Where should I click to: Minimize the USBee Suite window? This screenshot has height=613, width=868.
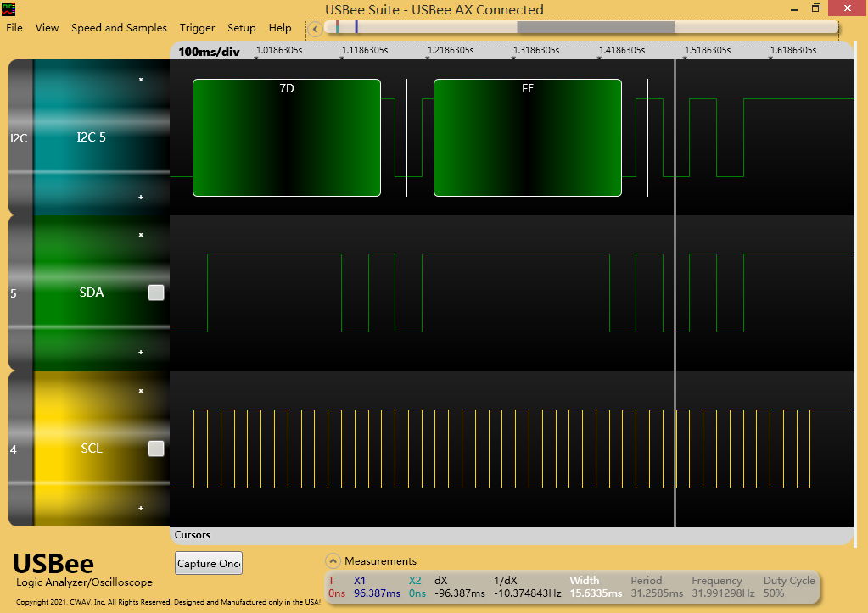pyautogui.click(x=794, y=8)
